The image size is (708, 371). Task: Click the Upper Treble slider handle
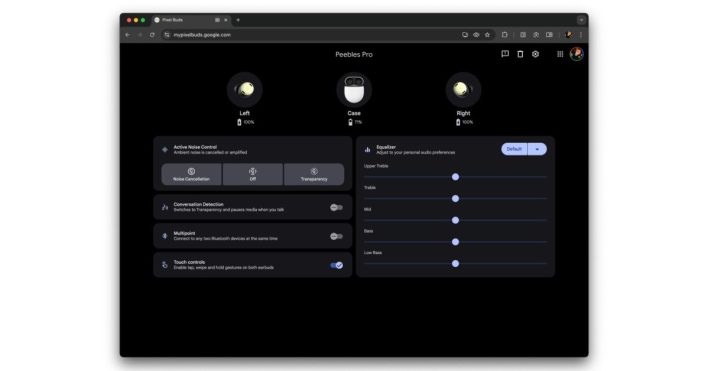pos(456,177)
